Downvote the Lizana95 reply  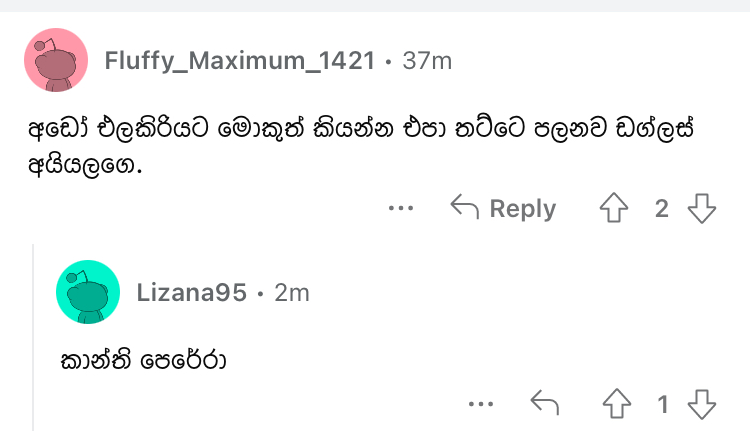click(702, 404)
